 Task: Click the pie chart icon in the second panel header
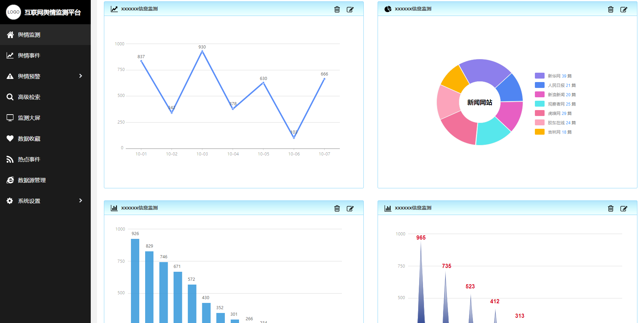[x=388, y=9]
